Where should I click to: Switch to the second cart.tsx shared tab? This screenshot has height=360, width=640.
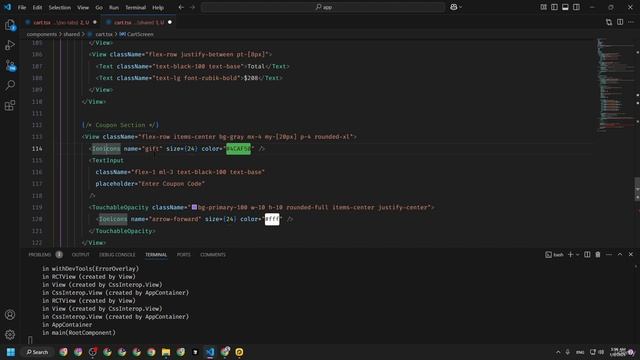(x=138, y=22)
